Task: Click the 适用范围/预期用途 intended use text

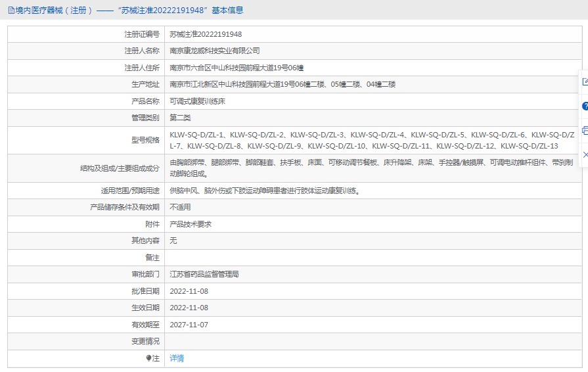Action: pyautogui.click(x=265, y=191)
